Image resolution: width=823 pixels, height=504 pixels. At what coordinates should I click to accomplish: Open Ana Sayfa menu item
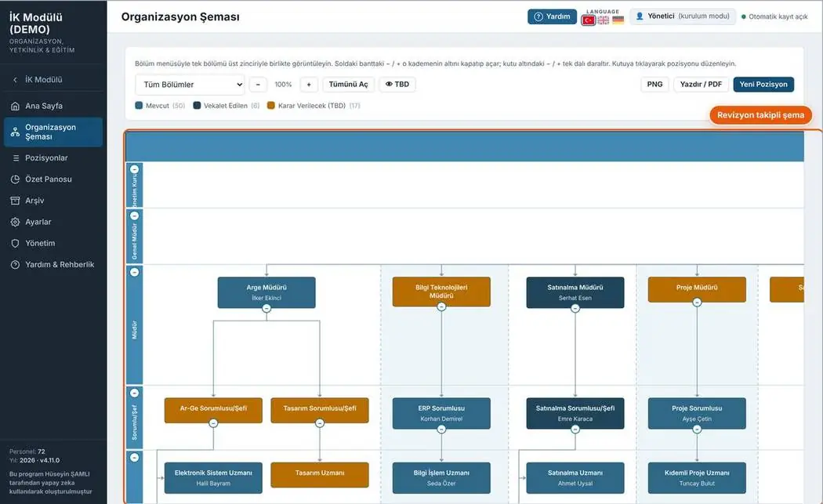click(53, 106)
